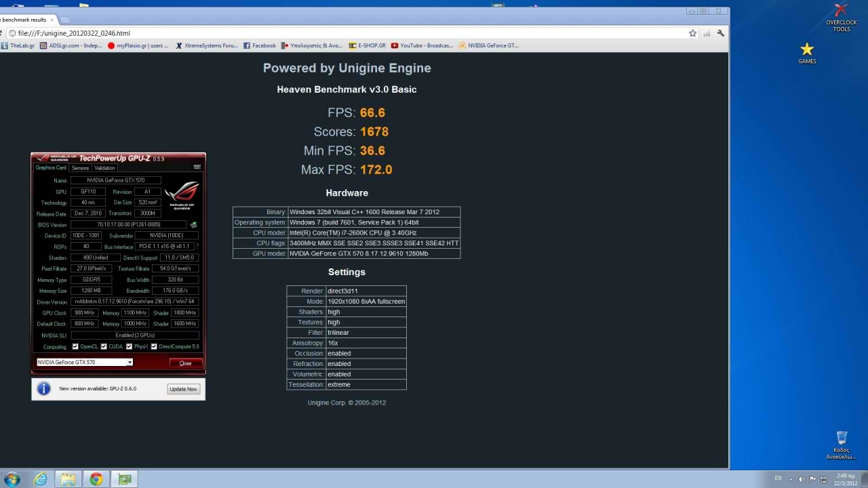Toggle the OpenCL checkbox in GPU-Z
The height and width of the screenshot is (488, 868).
(x=75, y=346)
